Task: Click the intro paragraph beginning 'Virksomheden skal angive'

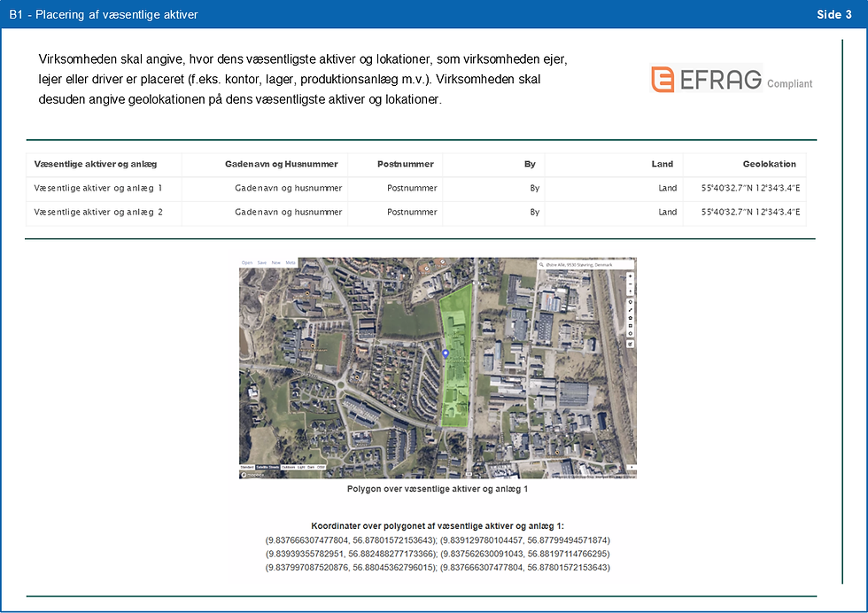Action: coord(303,79)
